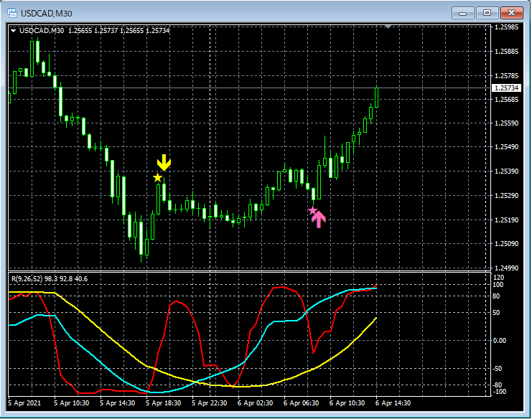Click the 1.25090 price scale label
The width and height of the screenshot is (532, 419).
[x=507, y=244]
